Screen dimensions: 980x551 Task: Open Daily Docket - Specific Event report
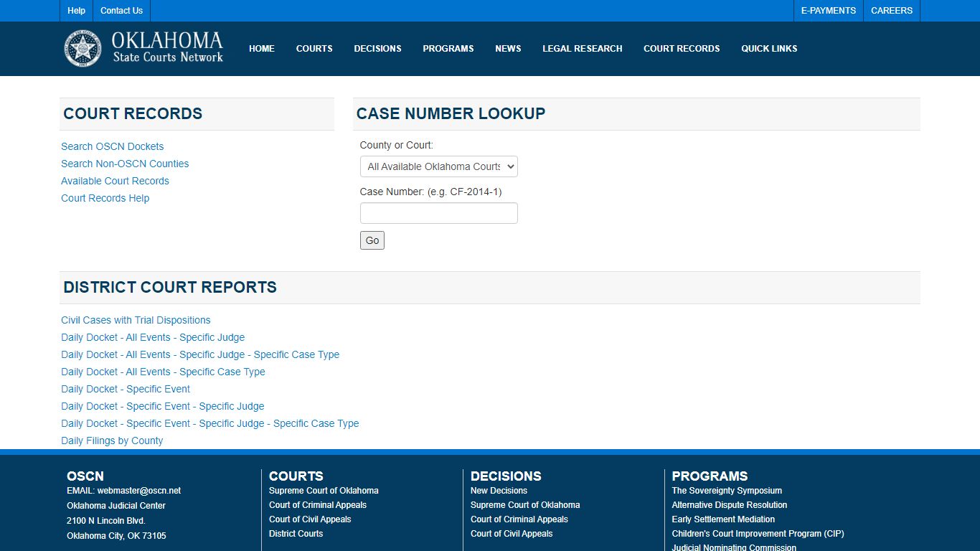pyautogui.click(x=126, y=389)
